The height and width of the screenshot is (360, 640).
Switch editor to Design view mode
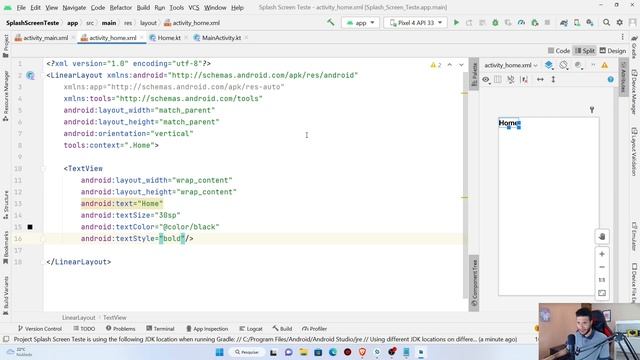(613, 51)
